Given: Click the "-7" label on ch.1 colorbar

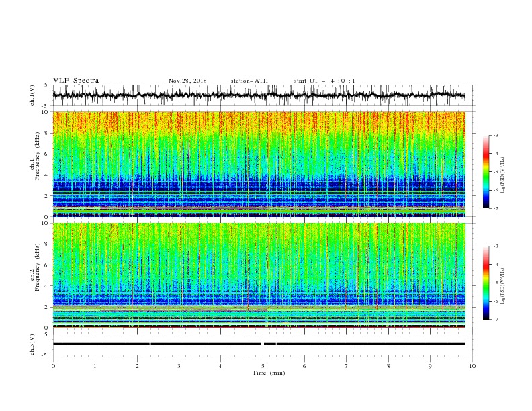Looking at the screenshot, I should tap(495, 208).
